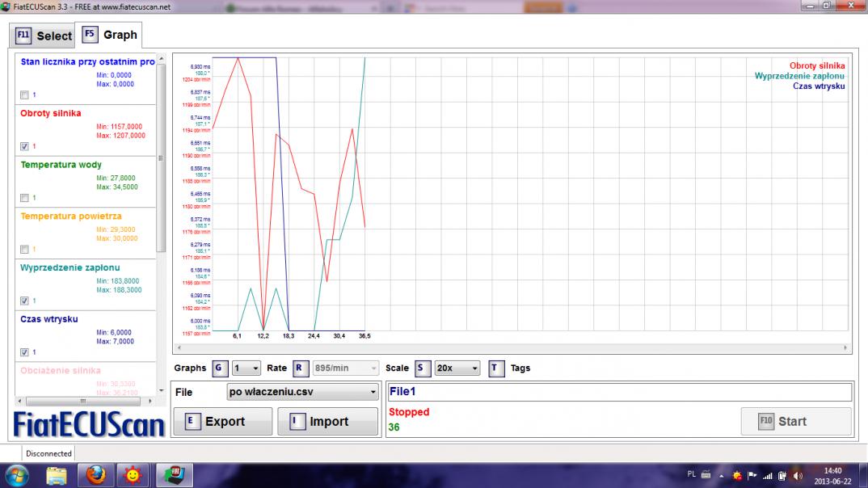
Task: Click parameter list scroll down arrow
Action: [161, 390]
